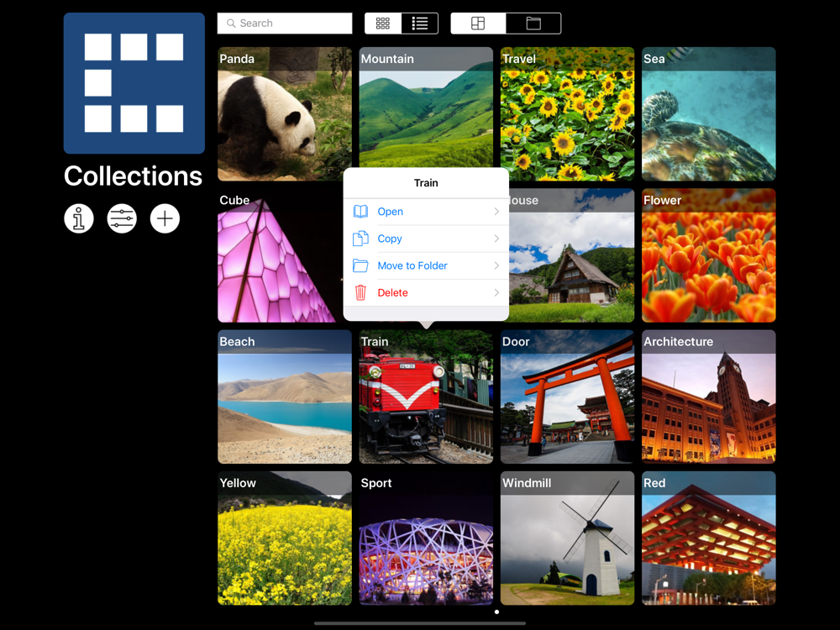
Task: Open the Sea turtle collection
Action: (709, 114)
